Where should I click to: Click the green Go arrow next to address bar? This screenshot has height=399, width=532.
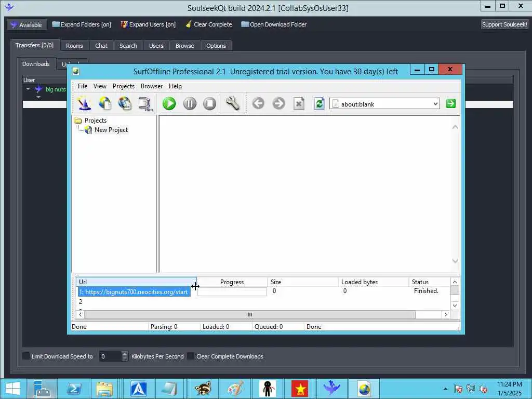(x=451, y=103)
